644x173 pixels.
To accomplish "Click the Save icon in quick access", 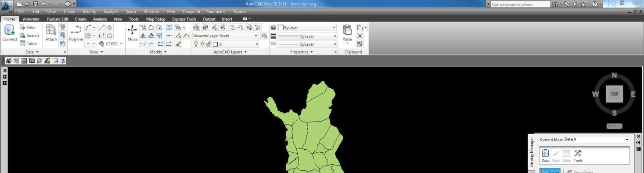I will click(36, 4).
